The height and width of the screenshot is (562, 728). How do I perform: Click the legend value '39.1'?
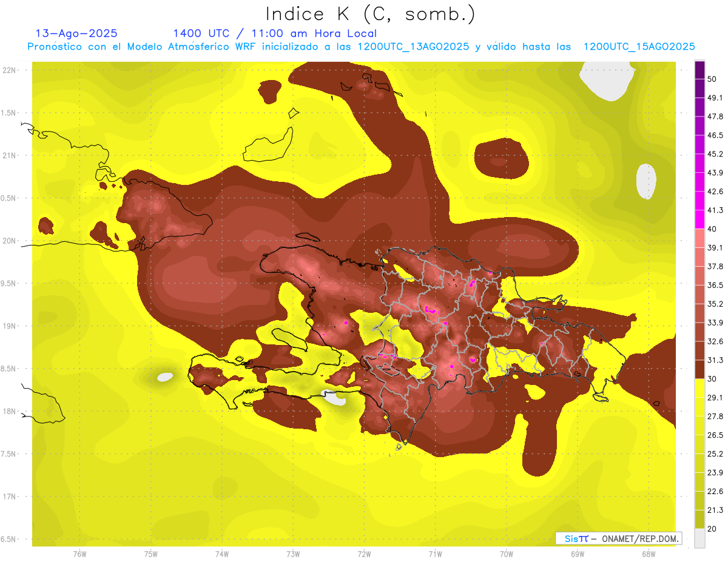tap(715, 247)
